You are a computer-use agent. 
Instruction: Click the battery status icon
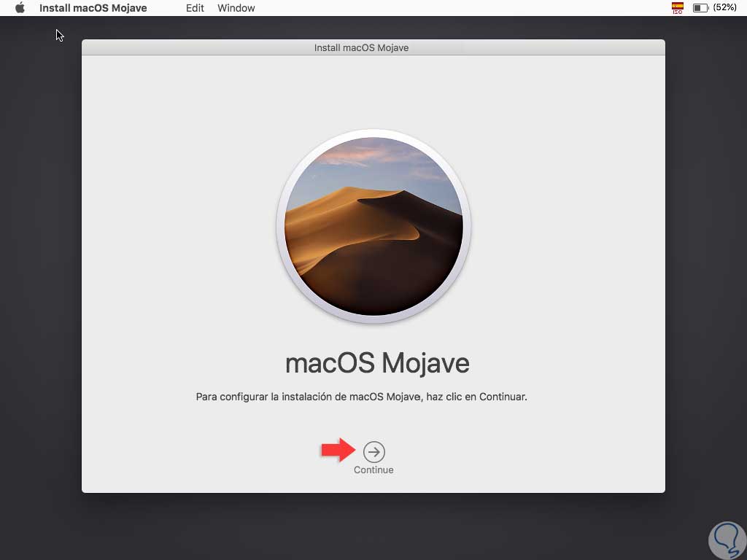click(x=700, y=7)
